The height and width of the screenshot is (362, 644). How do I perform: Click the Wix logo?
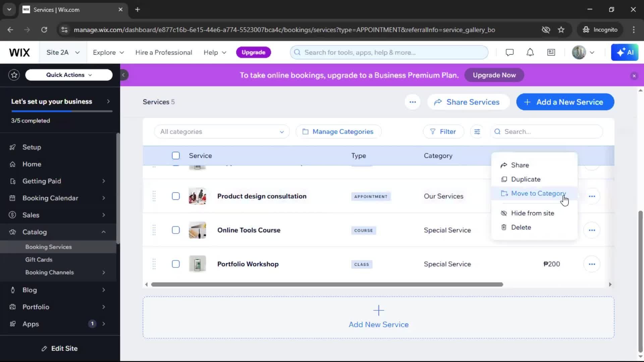coord(19,52)
